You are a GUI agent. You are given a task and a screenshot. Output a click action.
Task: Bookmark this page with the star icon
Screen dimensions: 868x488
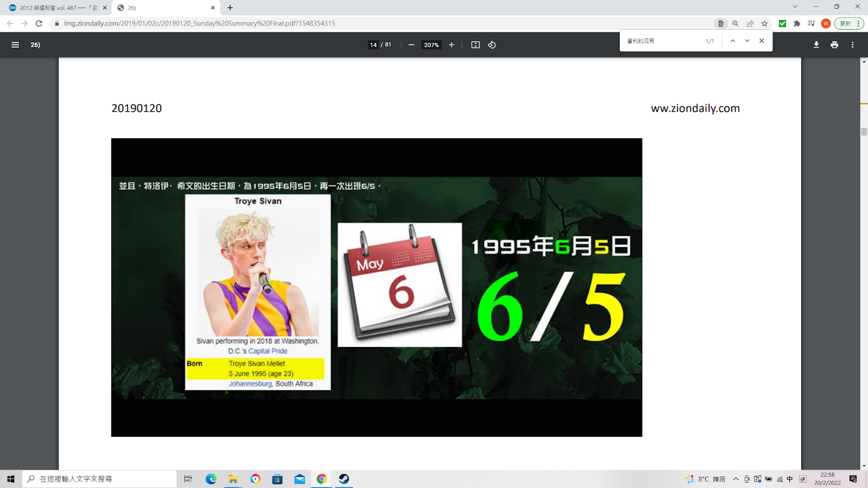[764, 23]
